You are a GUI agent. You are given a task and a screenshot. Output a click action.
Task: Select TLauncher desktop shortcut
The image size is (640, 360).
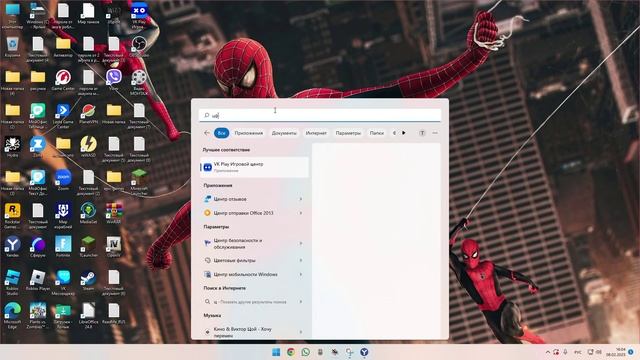[x=88, y=247]
